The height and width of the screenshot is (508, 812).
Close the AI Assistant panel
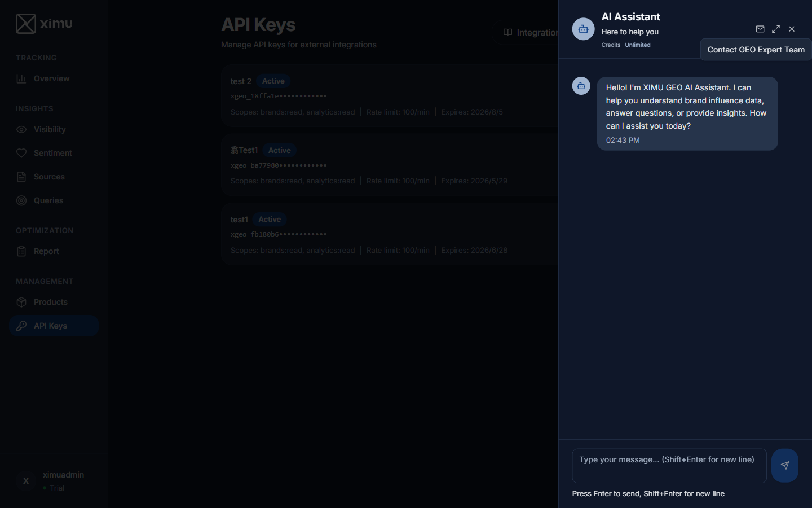[x=792, y=29]
